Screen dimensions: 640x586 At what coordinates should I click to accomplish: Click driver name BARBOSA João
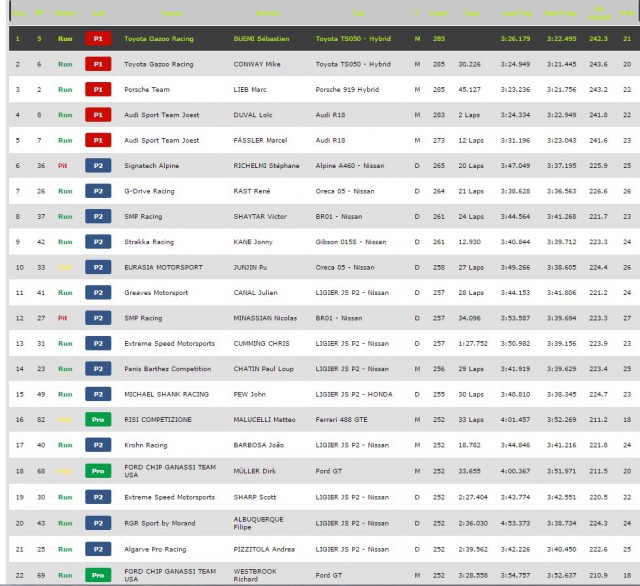pyautogui.click(x=258, y=445)
